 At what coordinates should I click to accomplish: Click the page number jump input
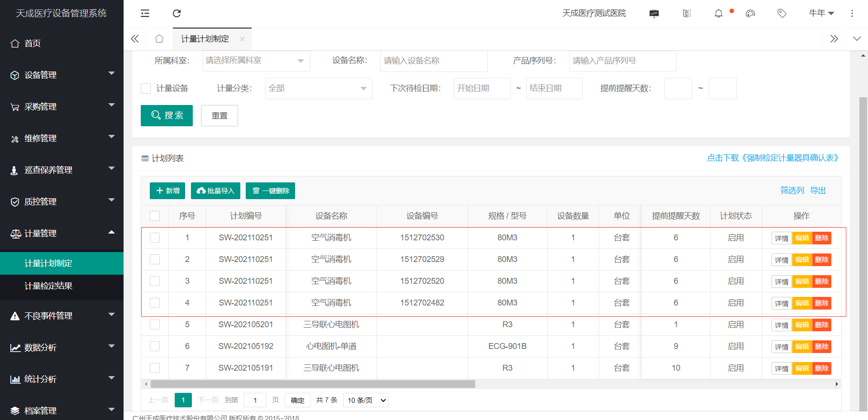coord(255,400)
